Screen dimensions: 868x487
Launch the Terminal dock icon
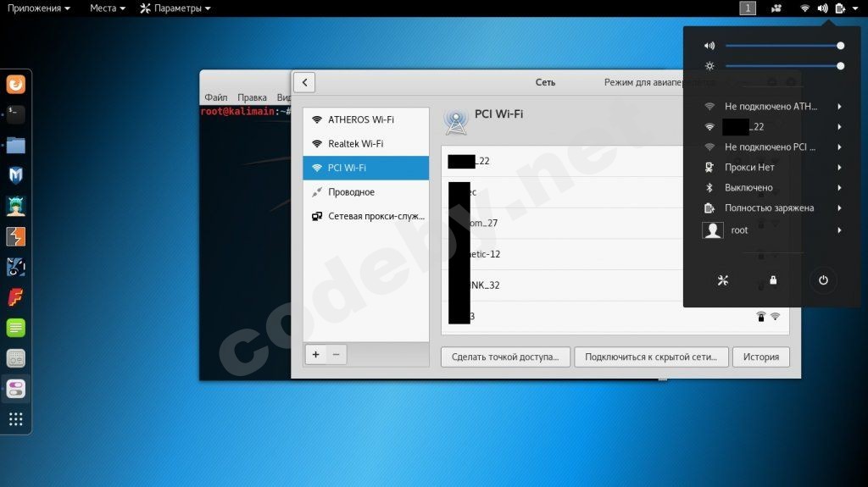(15, 114)
